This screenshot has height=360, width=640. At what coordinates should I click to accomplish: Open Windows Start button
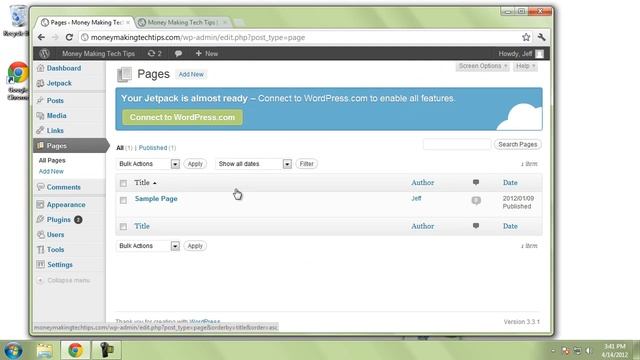point(13,351)
